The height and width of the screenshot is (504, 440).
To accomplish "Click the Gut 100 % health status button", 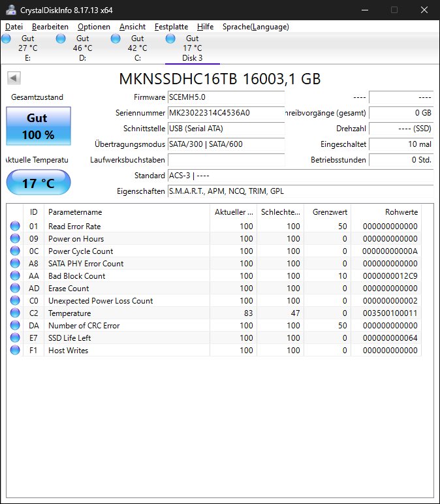I will 39,126.
